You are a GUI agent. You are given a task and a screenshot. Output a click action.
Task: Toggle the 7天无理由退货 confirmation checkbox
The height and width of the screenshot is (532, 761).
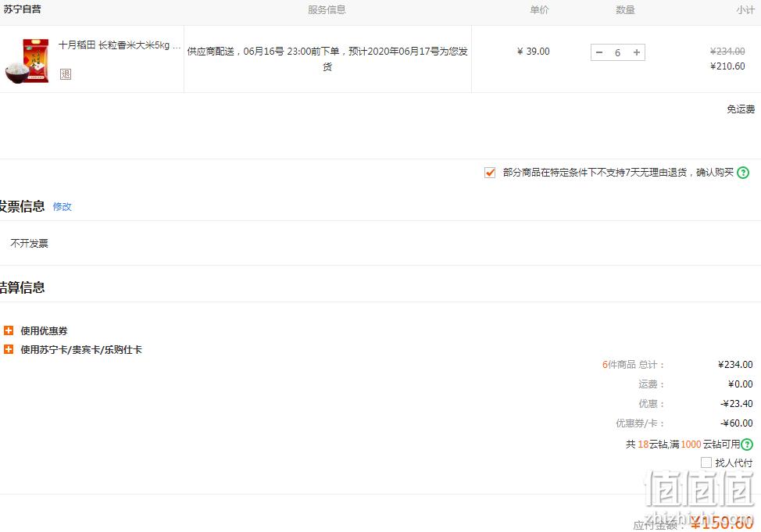click(x=490, y=173)
